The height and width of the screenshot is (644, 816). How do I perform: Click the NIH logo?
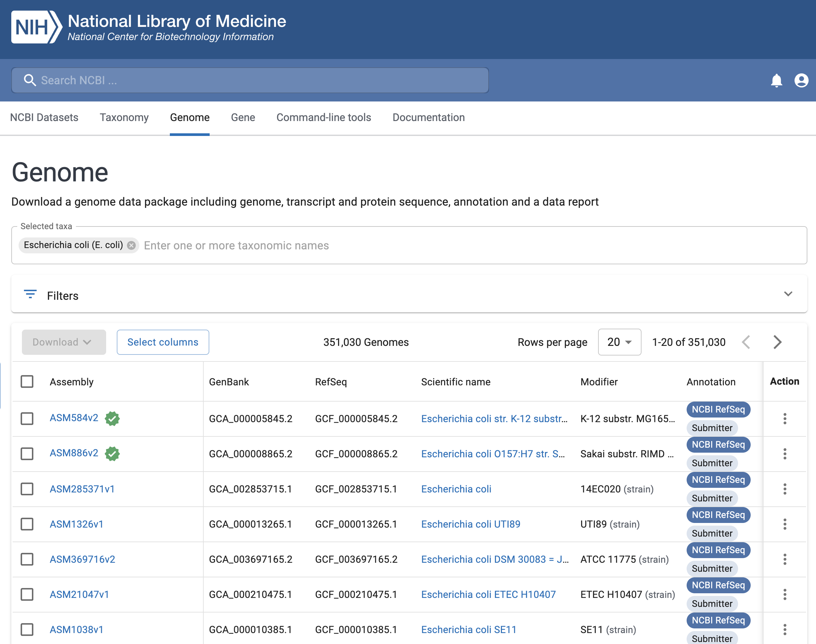tap(36, 27)
